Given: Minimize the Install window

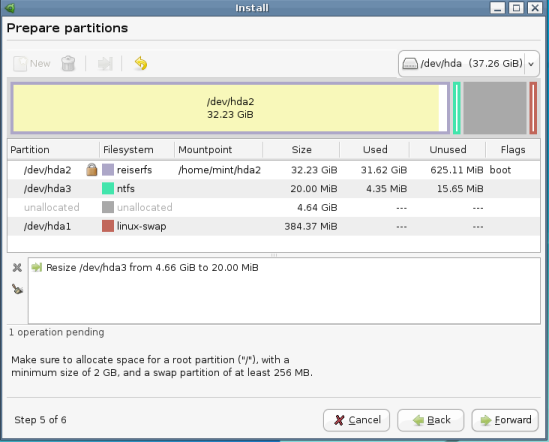Looking at the screenshot, I should pos(498,8).
